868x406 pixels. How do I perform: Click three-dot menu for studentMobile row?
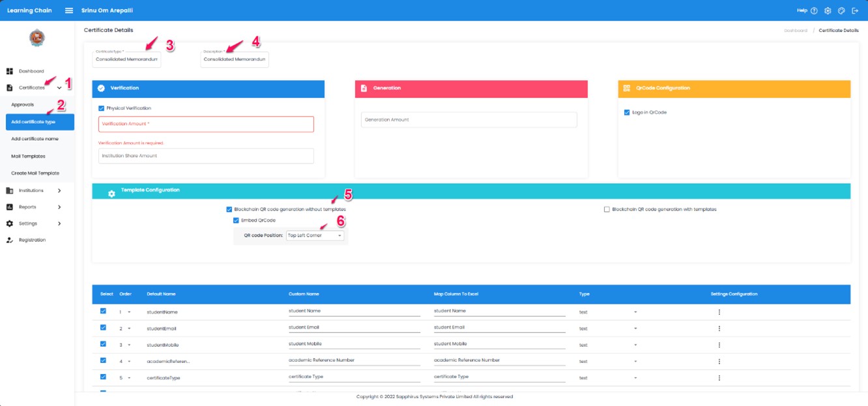click(719, 345)
